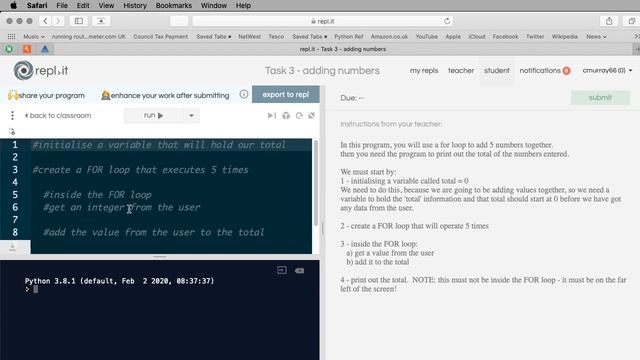Open the Help menu
The width and height of the screenshot is (640, 360).
coord(243,5)
